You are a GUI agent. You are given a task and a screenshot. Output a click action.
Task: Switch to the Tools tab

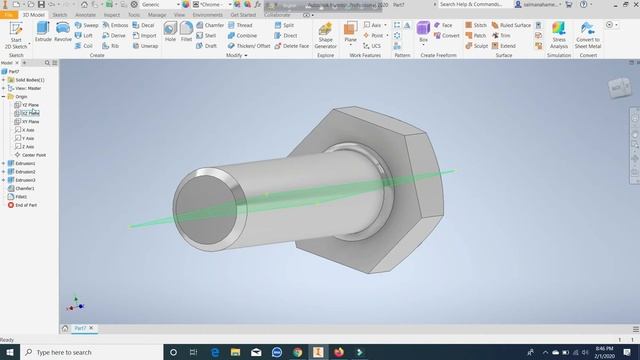(134, 15)
